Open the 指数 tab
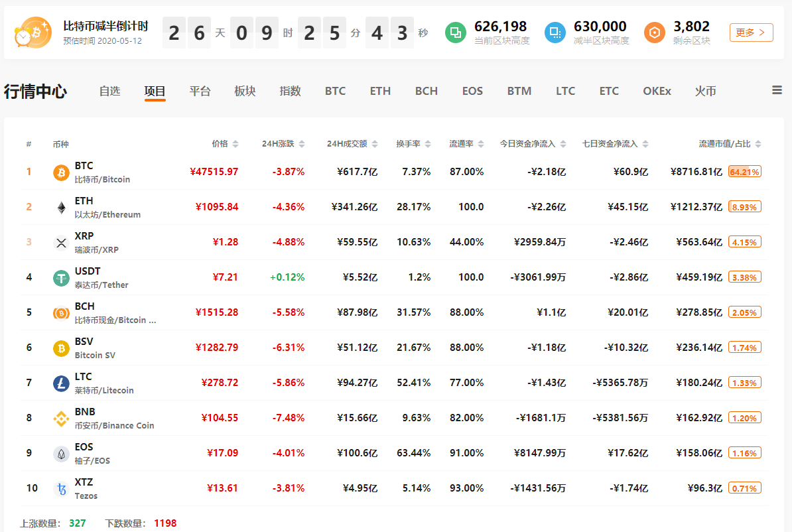 pos(290,91)
